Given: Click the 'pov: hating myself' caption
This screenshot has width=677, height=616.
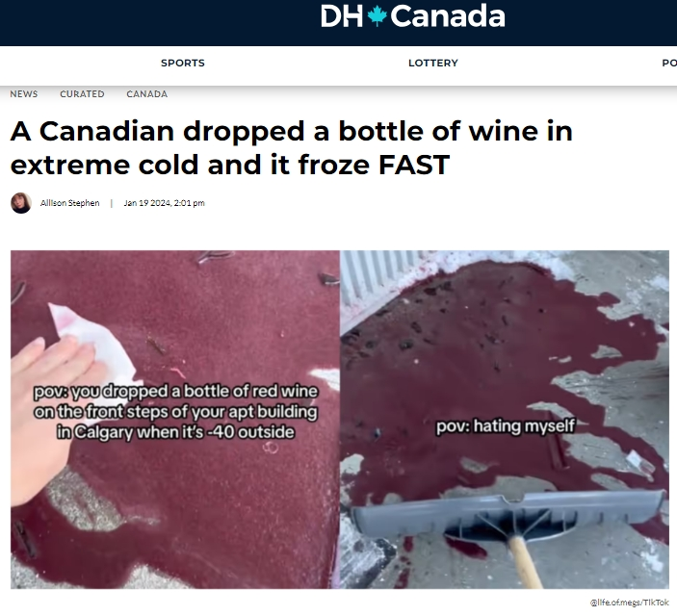Looking at the screenshot, I should (506, 426).
